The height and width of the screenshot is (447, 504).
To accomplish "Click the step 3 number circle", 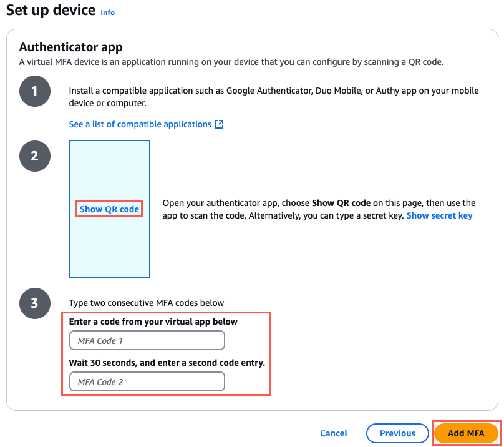I will tap(34, 304).
